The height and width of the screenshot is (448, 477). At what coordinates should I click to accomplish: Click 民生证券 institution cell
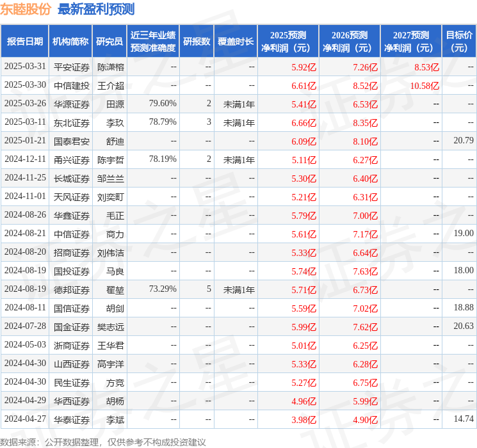pos(72,383)
